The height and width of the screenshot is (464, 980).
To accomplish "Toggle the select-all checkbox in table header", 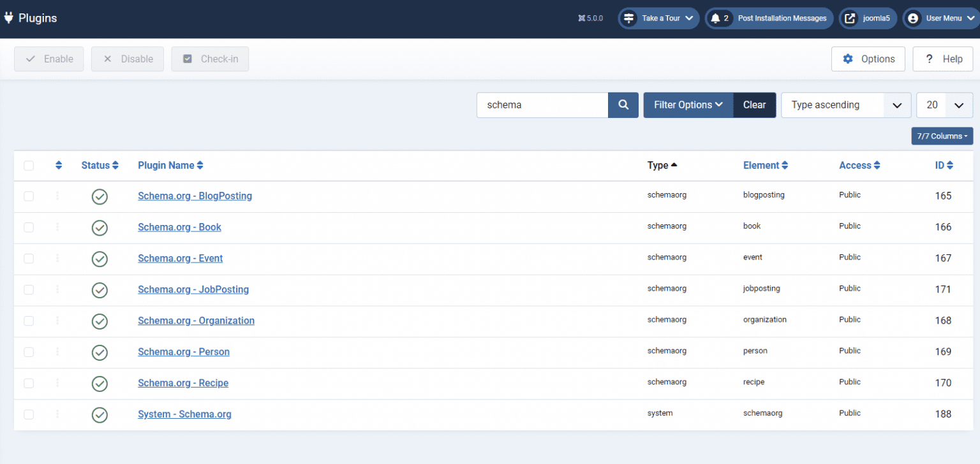I will (x=29, y=165).
